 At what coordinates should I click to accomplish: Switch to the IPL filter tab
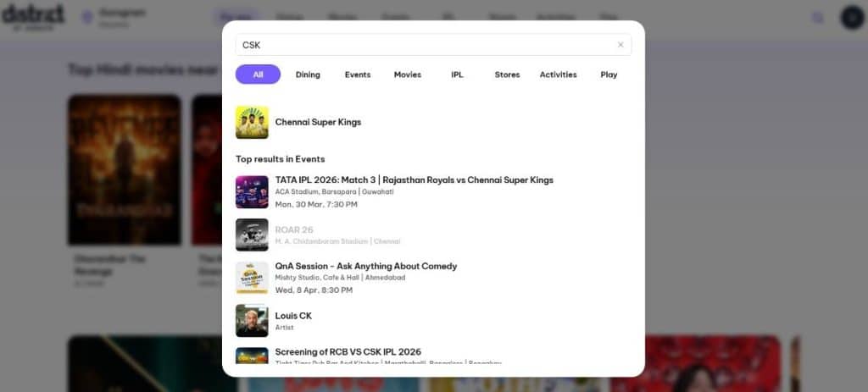457,75
